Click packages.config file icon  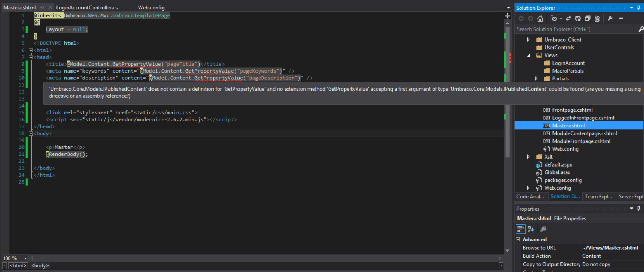[539, 180]
